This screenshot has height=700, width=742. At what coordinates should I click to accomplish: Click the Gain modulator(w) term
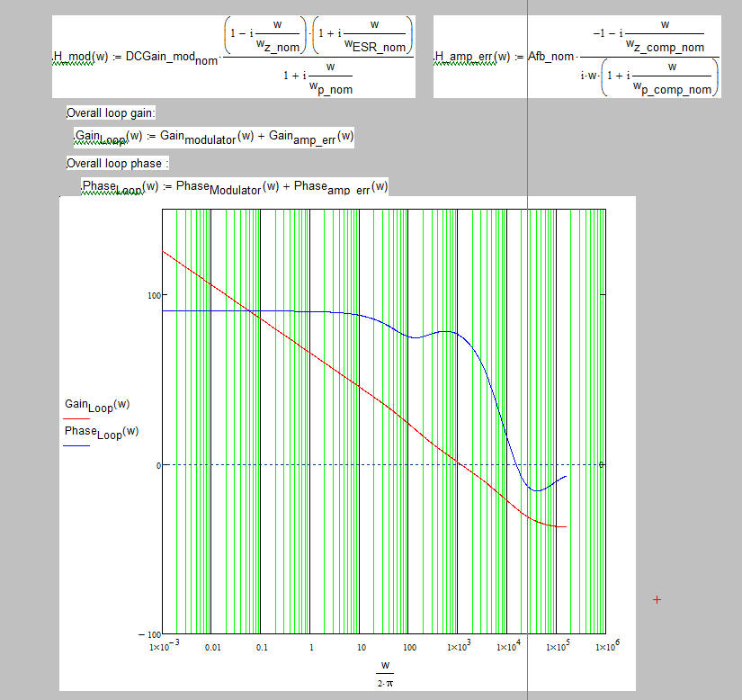(x=207, y=138)
